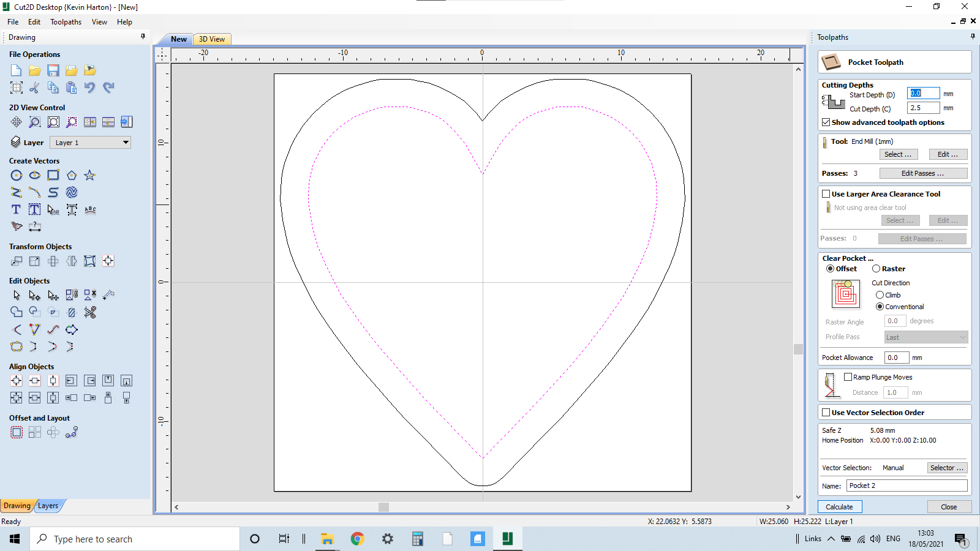Screen dimensions: 980x551
Task: Select the Draw Rectangle tool
Action: [x=53, y=176]
